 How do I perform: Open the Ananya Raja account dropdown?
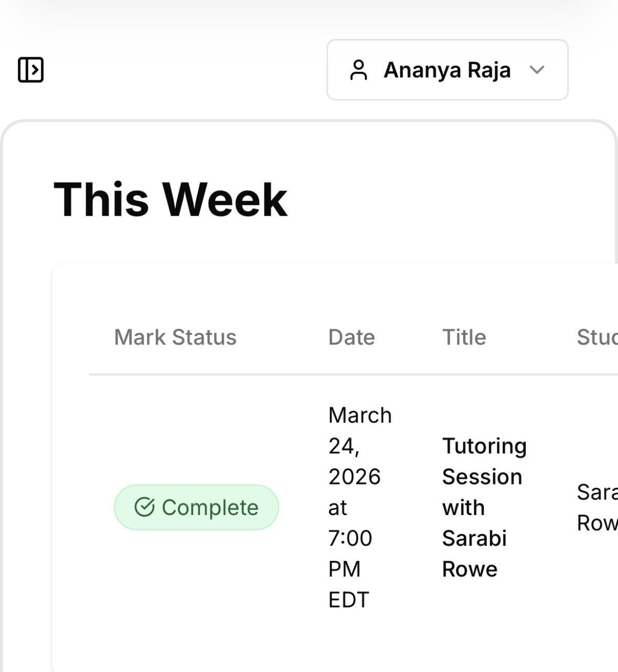tap(447, 70)
